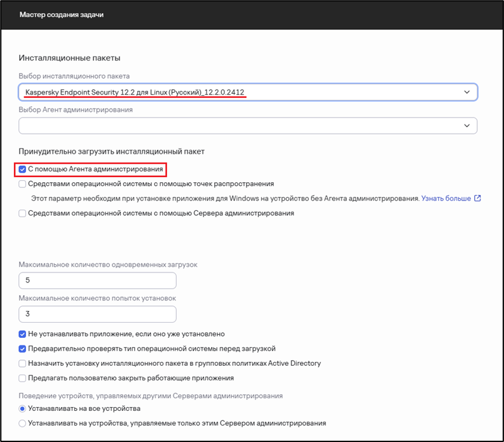The image size is (504, 442).
Task: Click the external link icon next to Узнать больше
Action: (478, 198)
